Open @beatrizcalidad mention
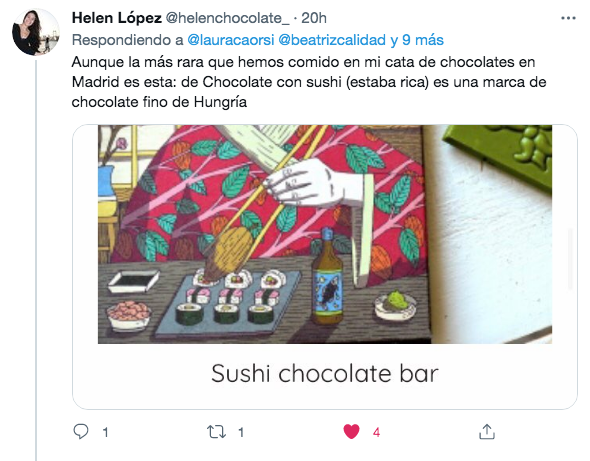 click(x=332, y=40)
